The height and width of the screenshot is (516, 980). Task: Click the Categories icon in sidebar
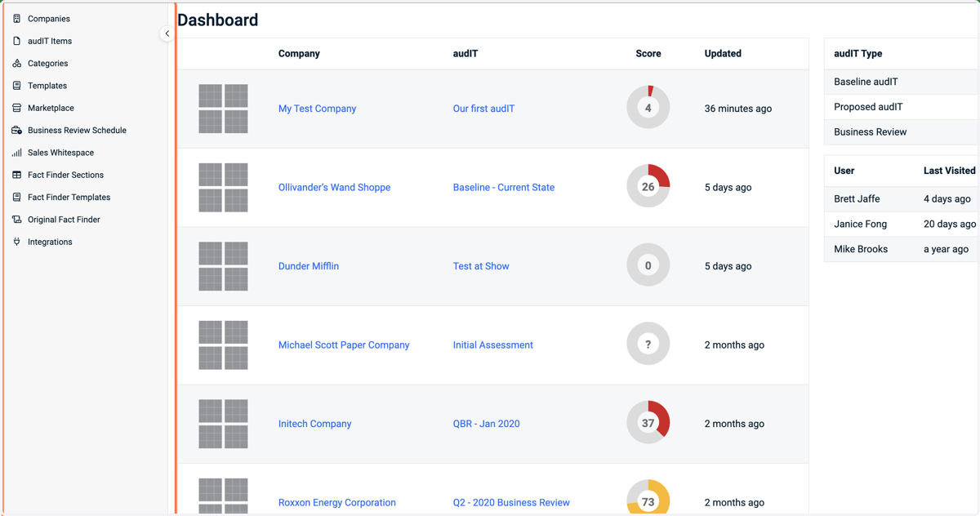(16, 63)
